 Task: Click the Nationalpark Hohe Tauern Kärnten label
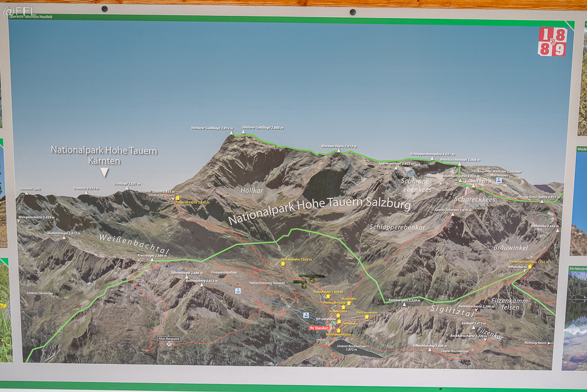[x=104, y=155]
